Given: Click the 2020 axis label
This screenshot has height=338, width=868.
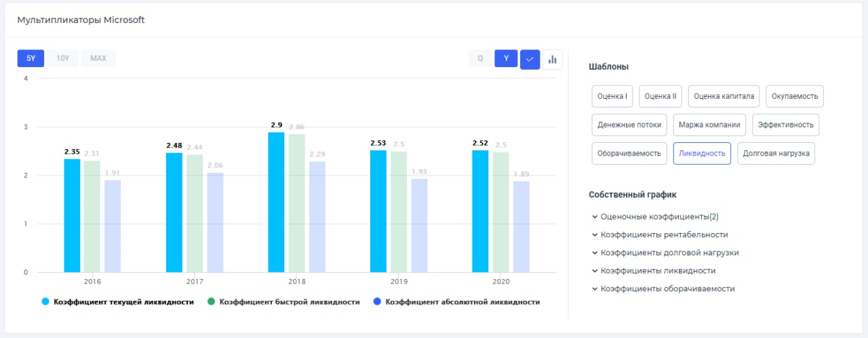Looking at the screenshot, I should (500, 280).
